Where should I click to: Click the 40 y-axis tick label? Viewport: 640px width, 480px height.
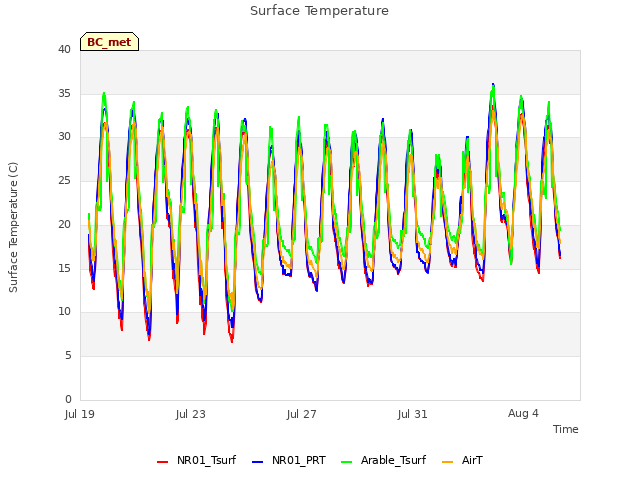[64, 49]
